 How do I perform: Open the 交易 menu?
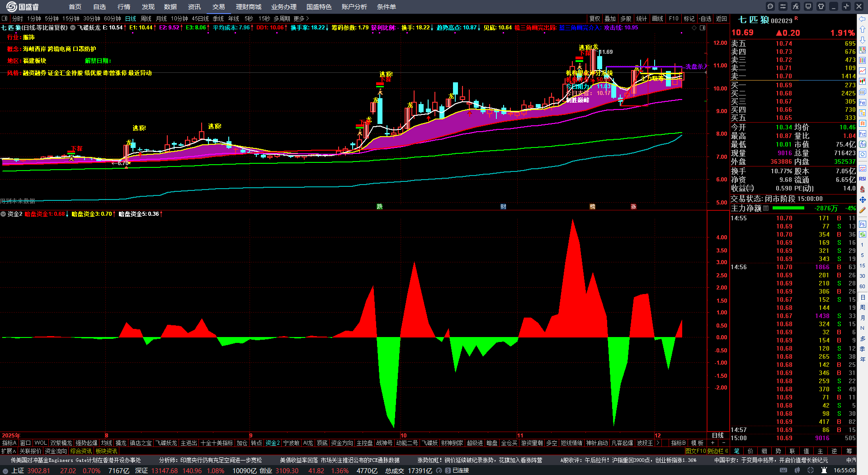(219, 7)
